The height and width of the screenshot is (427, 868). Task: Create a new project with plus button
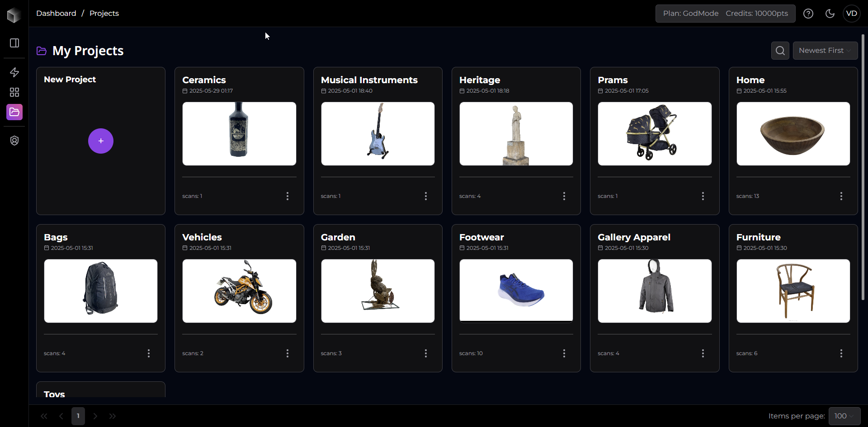point(101,141)
